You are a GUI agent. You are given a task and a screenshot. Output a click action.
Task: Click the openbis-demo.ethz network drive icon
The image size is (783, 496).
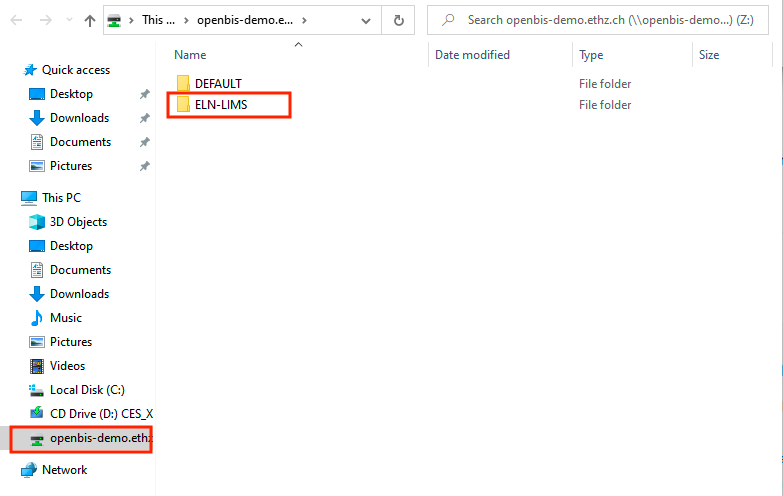(x=37, y=440)
